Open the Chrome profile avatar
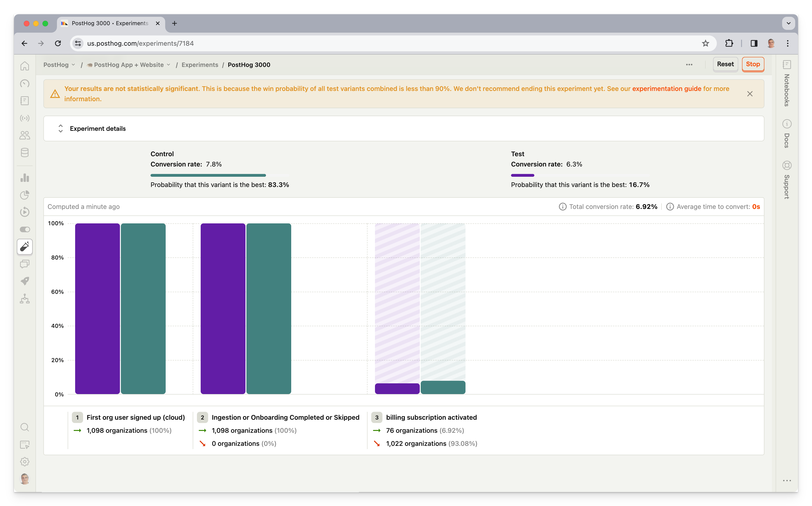Viewport: 812px width, 506px height. [771, 44]
